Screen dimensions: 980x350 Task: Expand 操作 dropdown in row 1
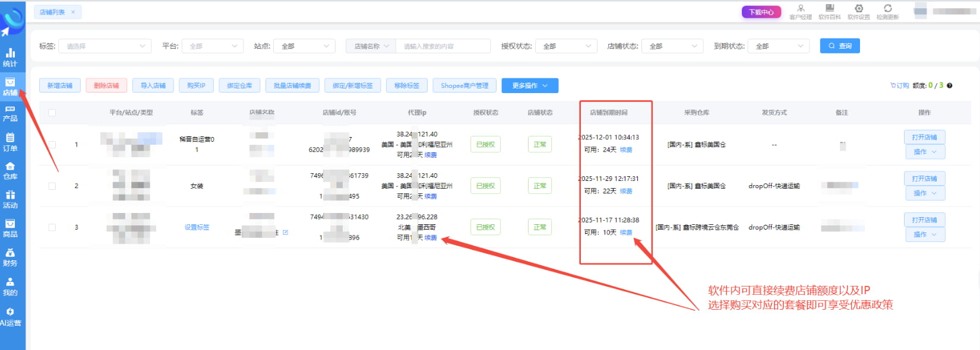pos(925,152)
